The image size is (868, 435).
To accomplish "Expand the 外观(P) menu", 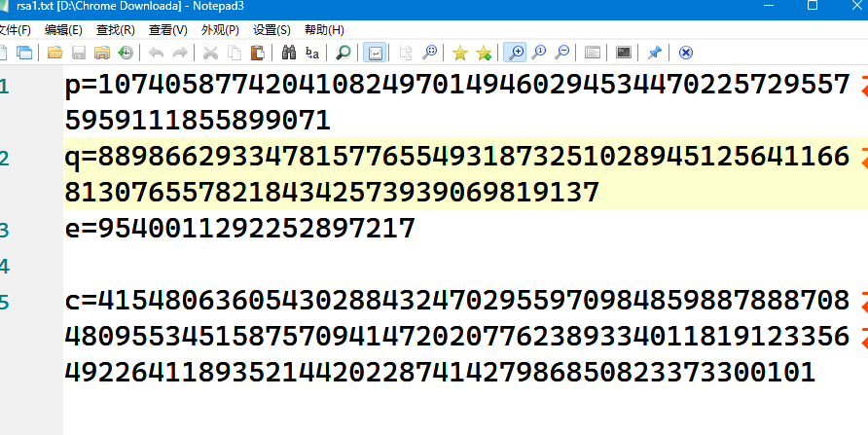I will click(x=220, y=30).
